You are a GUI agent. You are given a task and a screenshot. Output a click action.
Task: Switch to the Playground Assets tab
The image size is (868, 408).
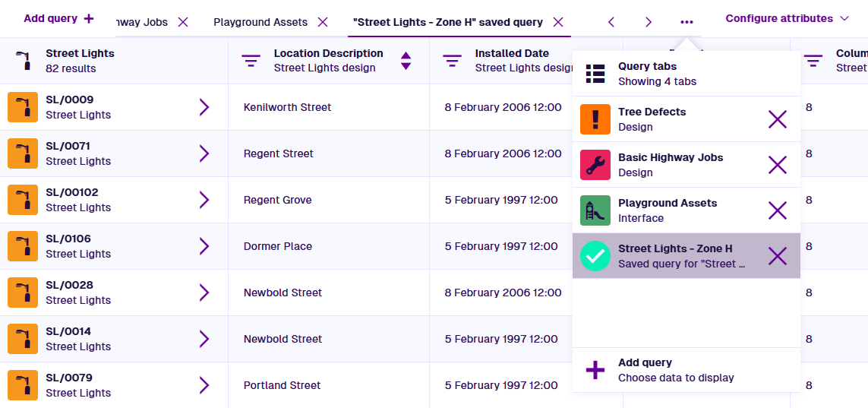coord(260,22)
